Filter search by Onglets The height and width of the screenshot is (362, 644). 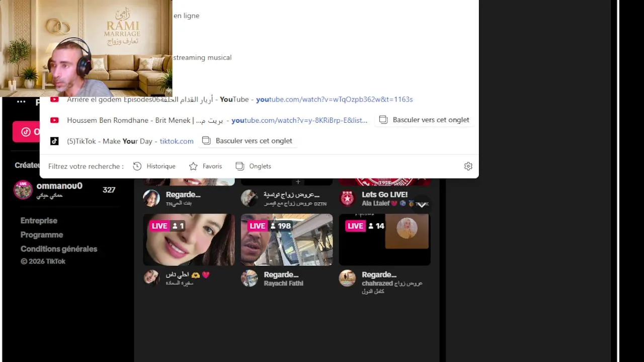[x=254, y=166]
